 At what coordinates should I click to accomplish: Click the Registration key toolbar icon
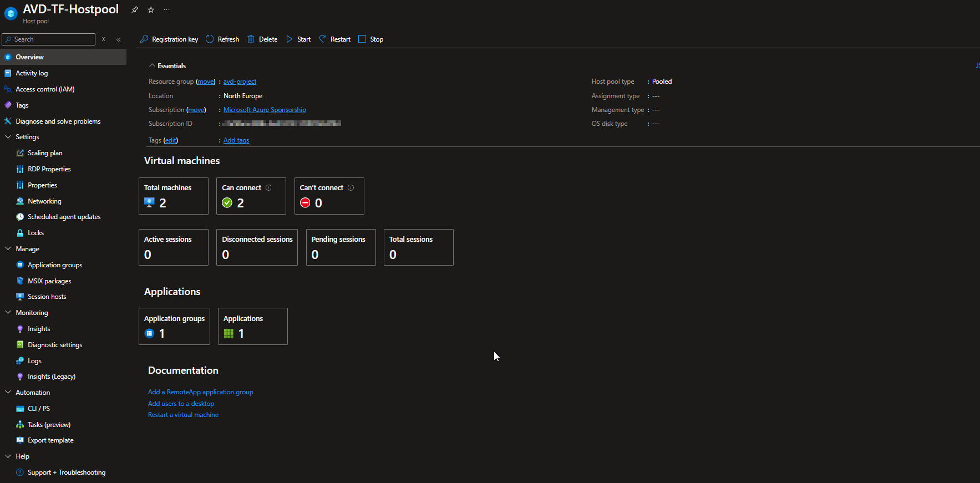tap(144, 39)
